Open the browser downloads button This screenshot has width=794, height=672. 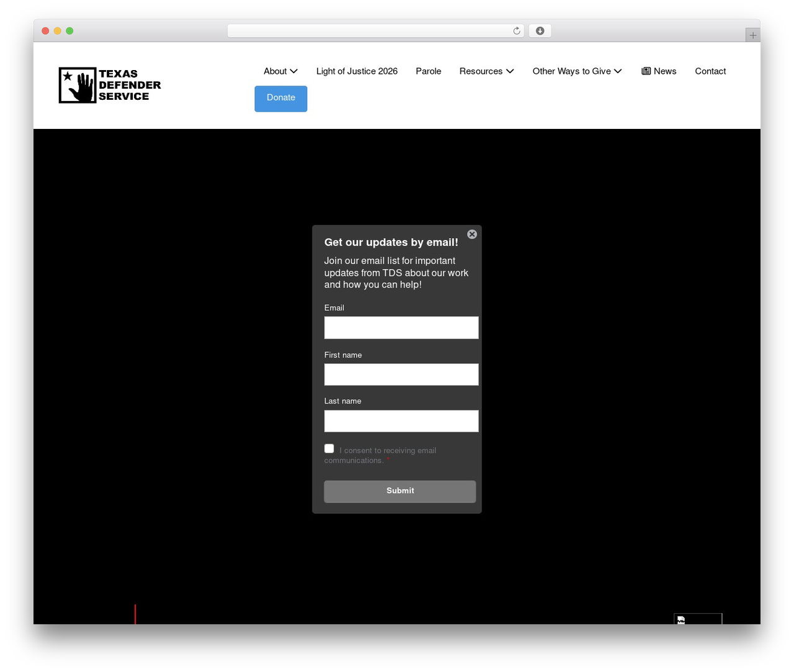[x=540, y=31]
